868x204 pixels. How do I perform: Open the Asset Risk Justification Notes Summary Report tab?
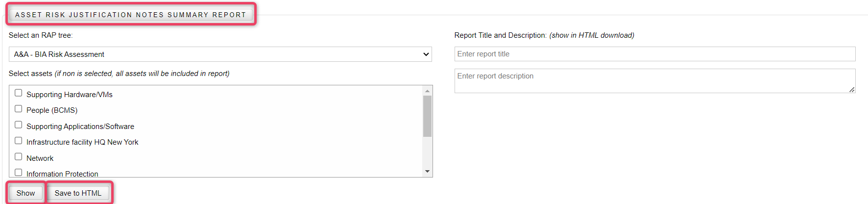(130, 15)
